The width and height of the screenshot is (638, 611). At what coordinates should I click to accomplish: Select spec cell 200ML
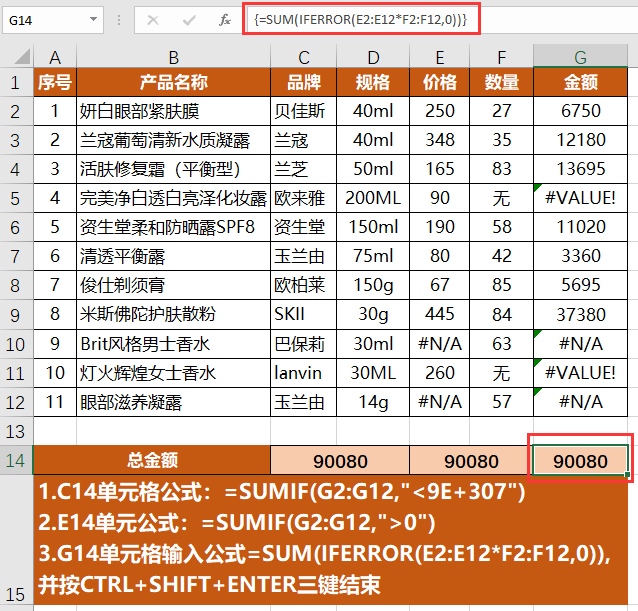(373, 198)
